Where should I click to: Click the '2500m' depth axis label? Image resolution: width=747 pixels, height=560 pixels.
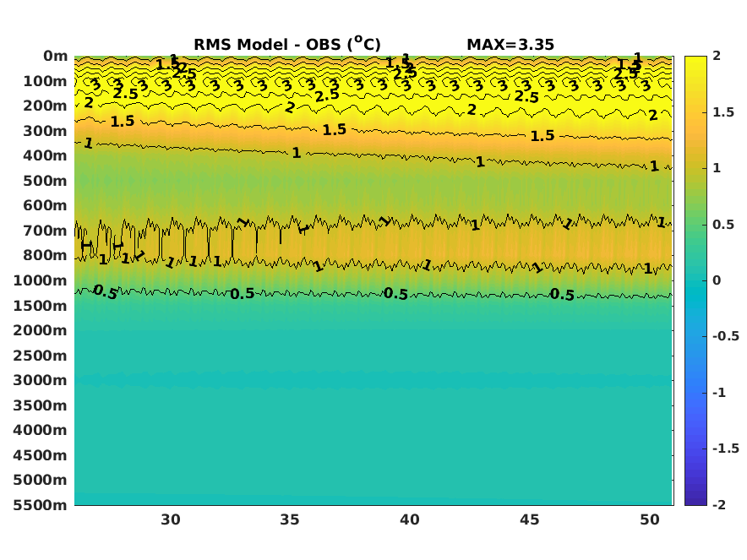point(40,356)
